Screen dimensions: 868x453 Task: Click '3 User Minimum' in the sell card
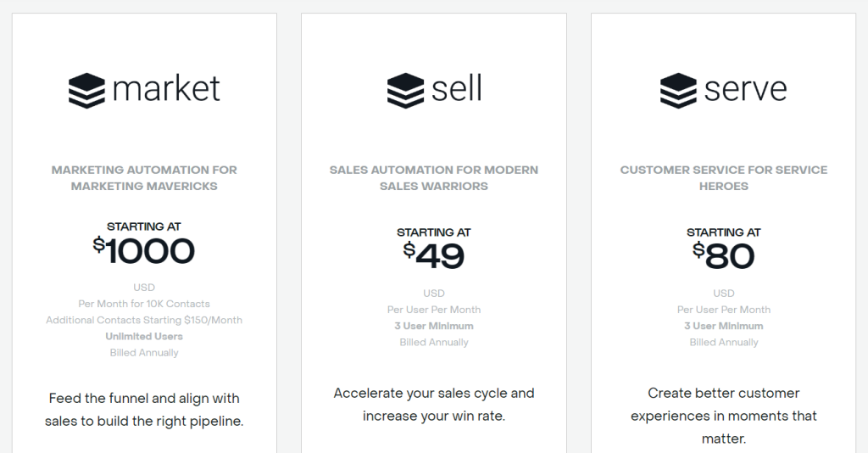pyautogui.click(x=434, y=326)
